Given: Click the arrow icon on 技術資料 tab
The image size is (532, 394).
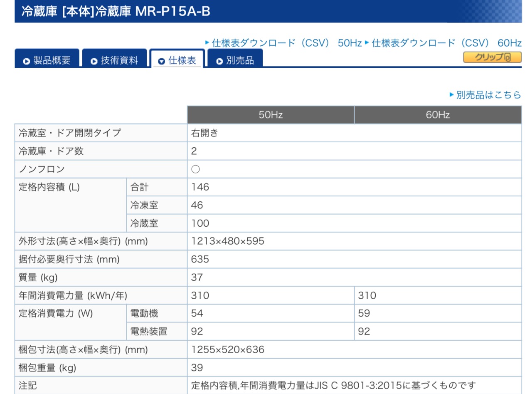Looking at the screenshot, I should coord(94,62).
